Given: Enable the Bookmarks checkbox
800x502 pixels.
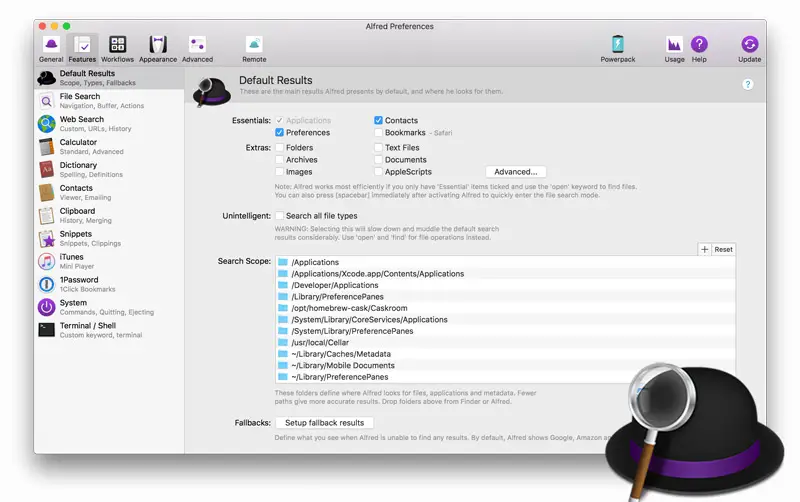Looking at the screenshot, I should (378, 133).
